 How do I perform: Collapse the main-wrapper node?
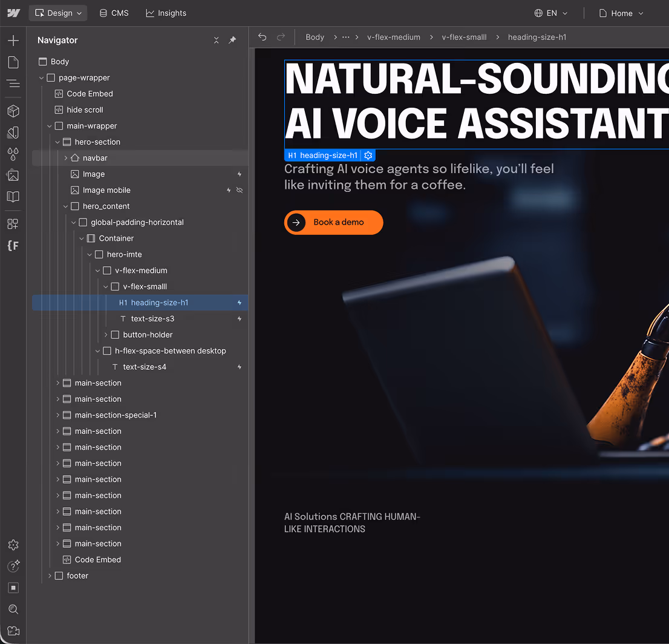tap(50, 126)
